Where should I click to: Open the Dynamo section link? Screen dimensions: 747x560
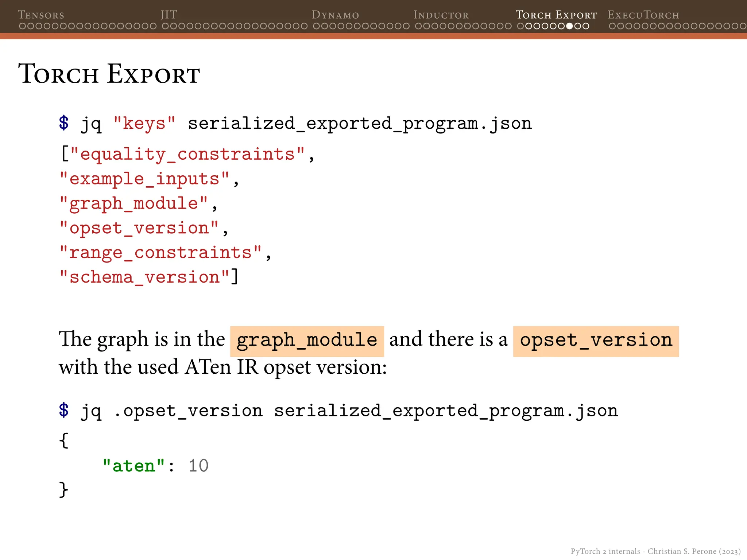(335, 15)
